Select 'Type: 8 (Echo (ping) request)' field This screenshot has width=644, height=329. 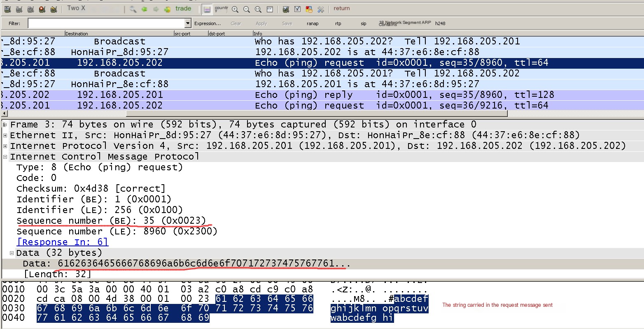pyautogui.click(x=99, y=167)
